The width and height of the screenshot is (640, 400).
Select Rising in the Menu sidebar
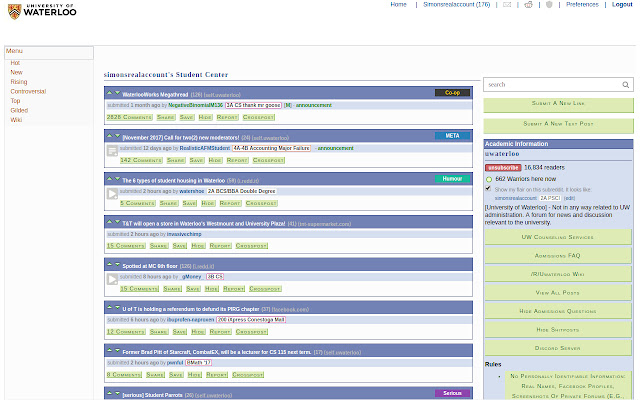pyautogui.click(x=19, y=82)
